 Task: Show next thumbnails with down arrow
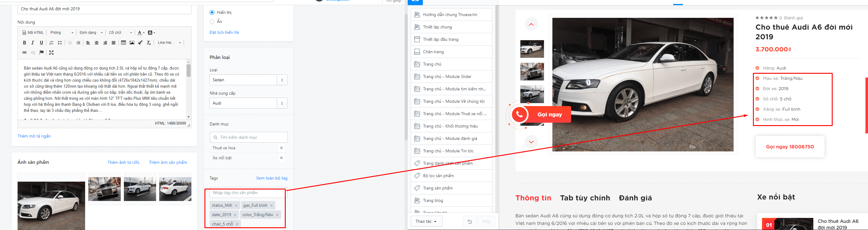531,142
